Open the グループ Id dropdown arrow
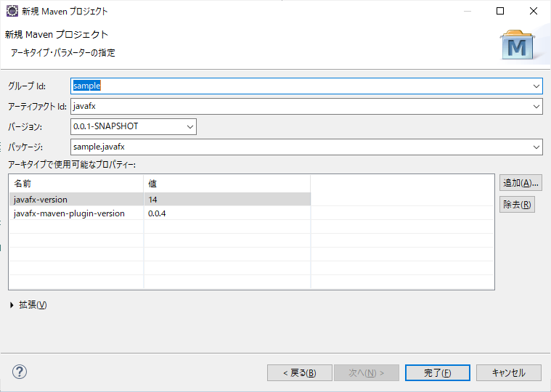The image size is (551, 392). [x=536, y=86]
